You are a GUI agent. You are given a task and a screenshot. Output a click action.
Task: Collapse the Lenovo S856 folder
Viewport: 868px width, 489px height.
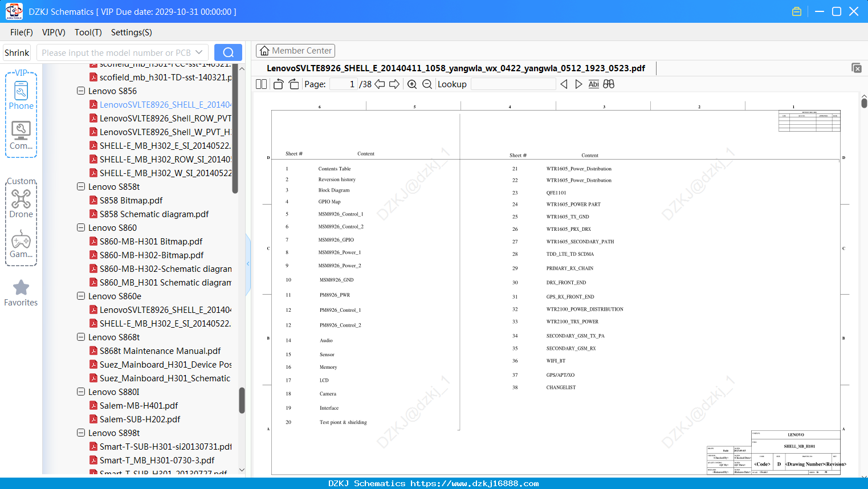[81, 91]
